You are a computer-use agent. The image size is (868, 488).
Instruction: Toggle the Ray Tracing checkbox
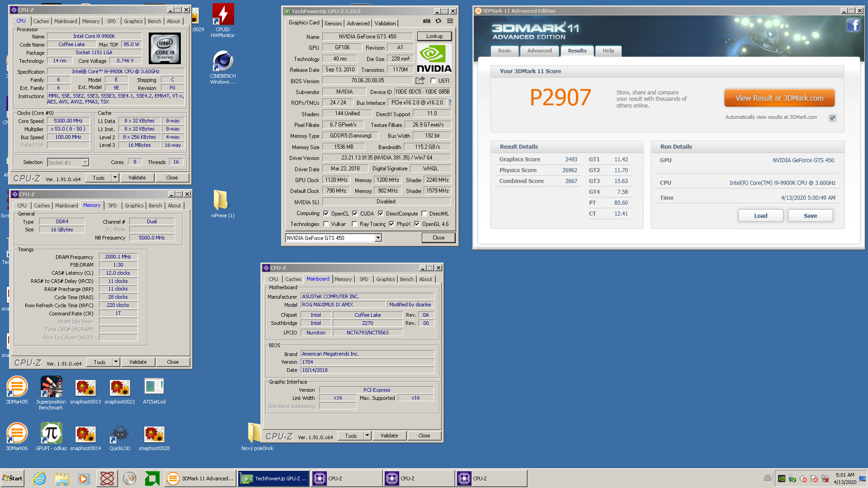tap(355, 224)
